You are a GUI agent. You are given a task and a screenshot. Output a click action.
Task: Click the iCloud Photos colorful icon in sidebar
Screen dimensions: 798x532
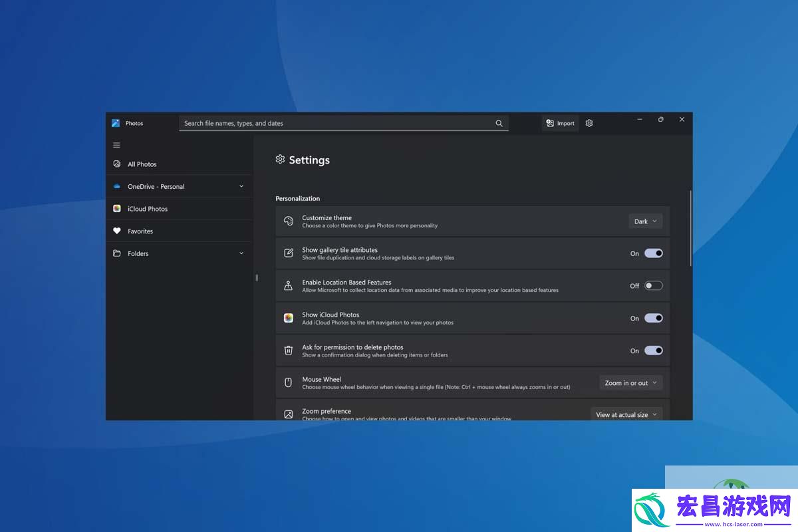tap(117, 209)
